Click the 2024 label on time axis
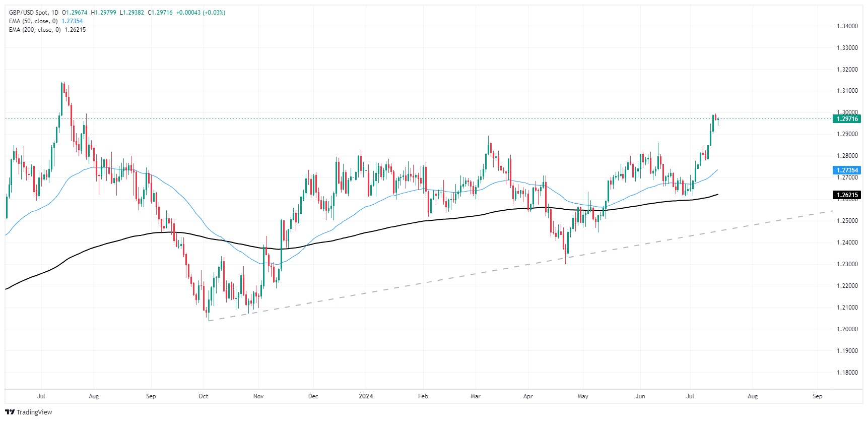The height and width of the screenshot is (421, 868). coord(366,396)
